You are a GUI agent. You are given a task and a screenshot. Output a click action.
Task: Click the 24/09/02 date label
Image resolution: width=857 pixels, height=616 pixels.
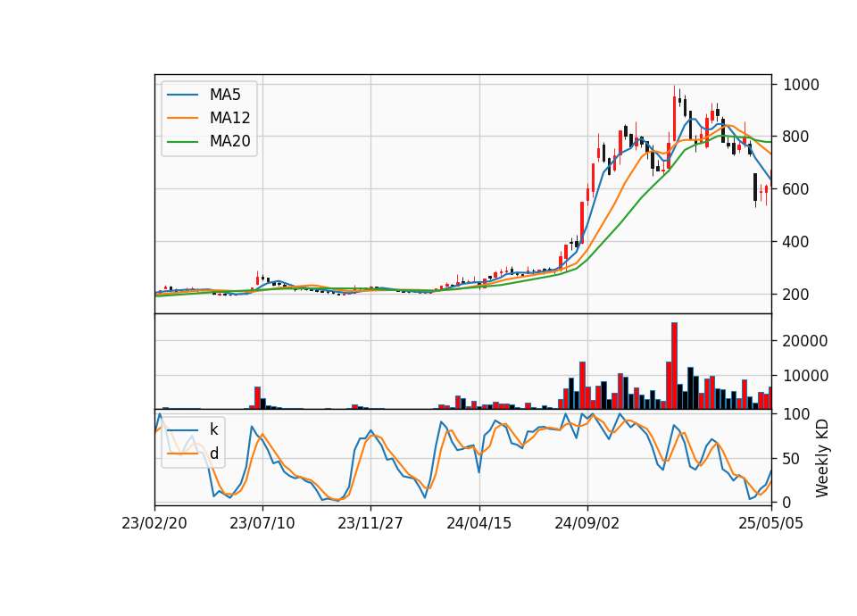[587, 523]
